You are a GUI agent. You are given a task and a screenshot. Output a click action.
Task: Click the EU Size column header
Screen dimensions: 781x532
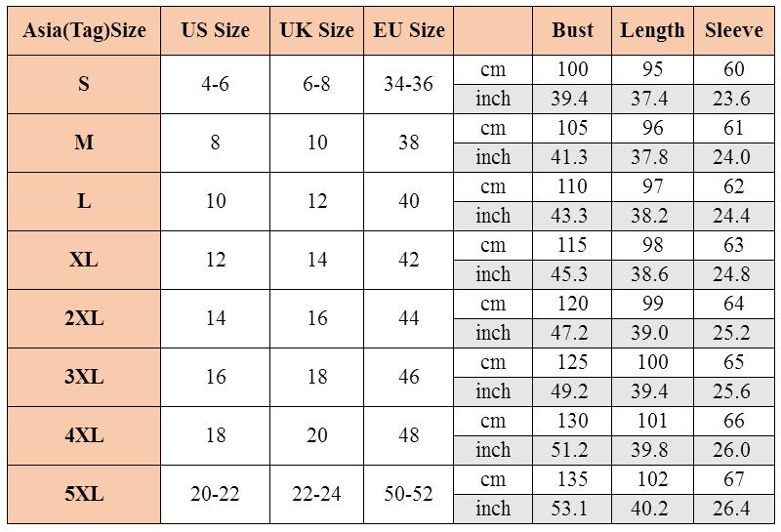[409, 30]
